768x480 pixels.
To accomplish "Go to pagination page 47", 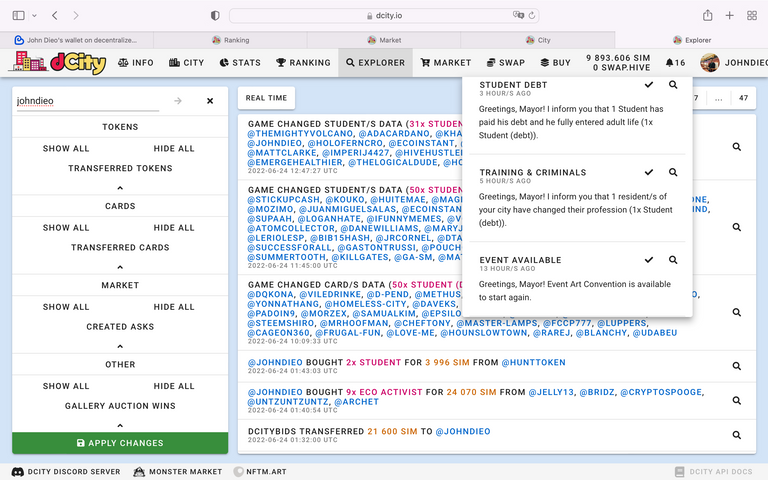I will (744, 98).
